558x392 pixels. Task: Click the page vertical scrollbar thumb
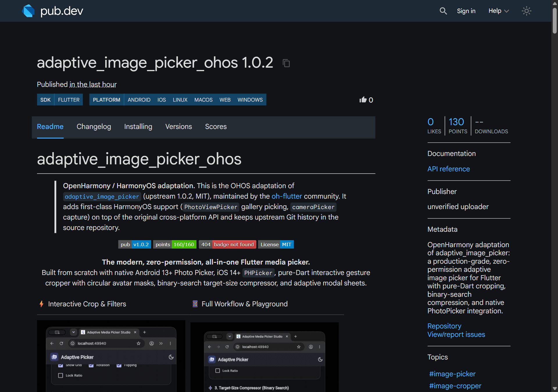(555, 20)
